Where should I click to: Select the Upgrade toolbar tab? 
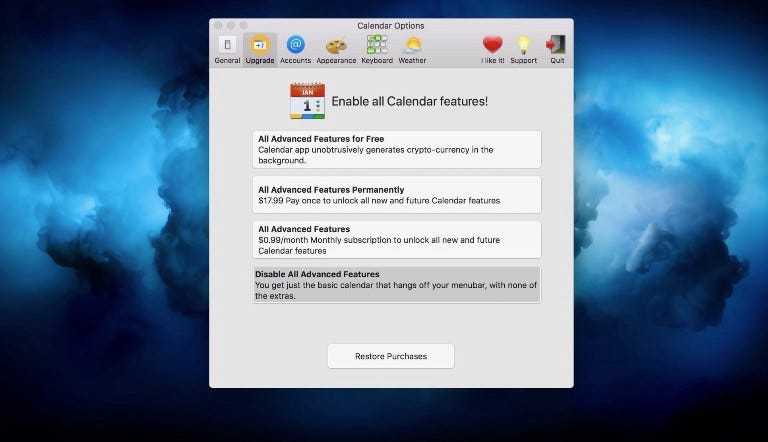click(x=260, y=49)
